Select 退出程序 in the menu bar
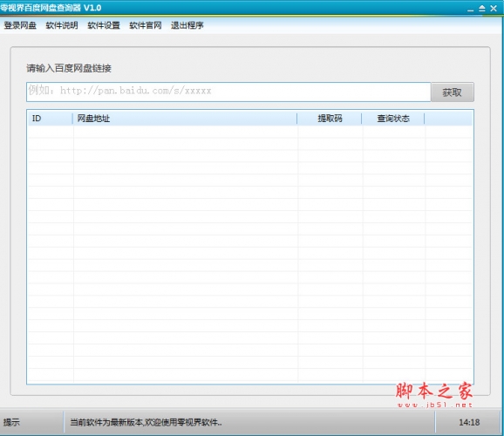 pos(187,25)
